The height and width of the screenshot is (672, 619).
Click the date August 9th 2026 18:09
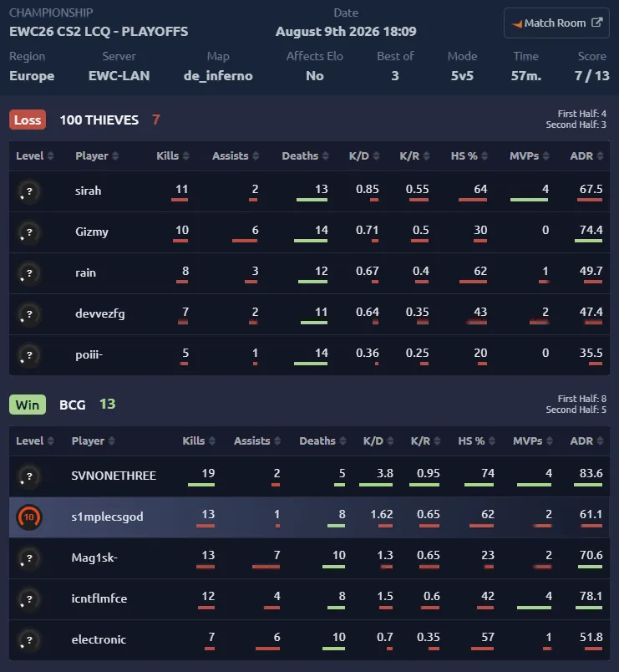point(346,31)
